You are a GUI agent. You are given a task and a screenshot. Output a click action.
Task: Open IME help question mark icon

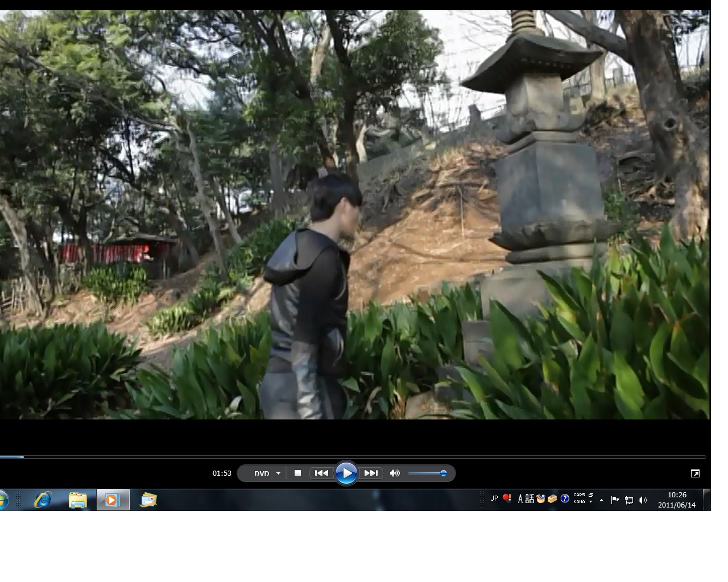click(565, 498)
